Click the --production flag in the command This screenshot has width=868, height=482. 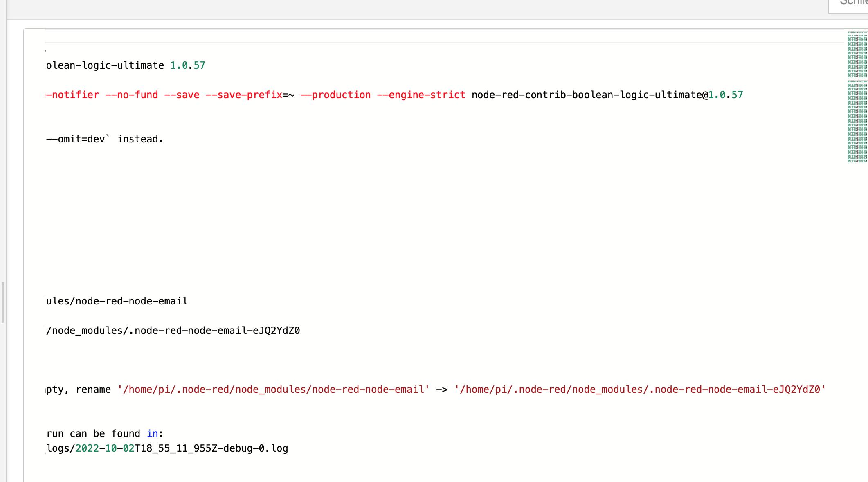(x=335, y=95)
